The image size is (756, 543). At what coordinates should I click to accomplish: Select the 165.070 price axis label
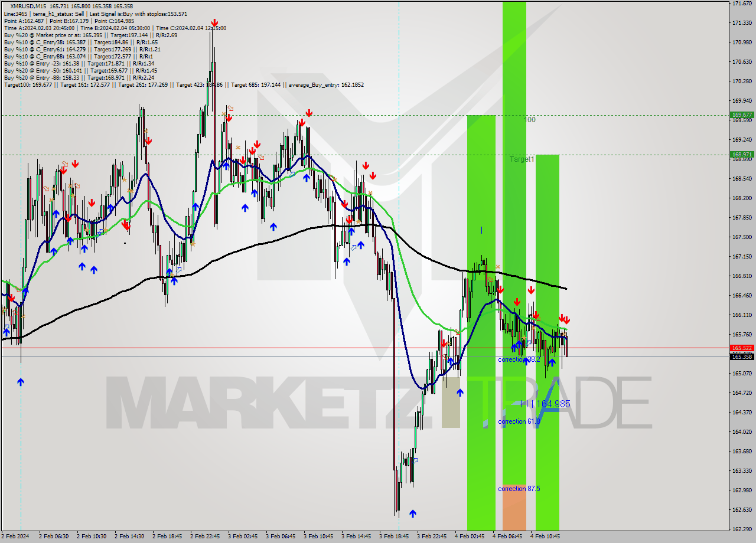coord(742,374)
